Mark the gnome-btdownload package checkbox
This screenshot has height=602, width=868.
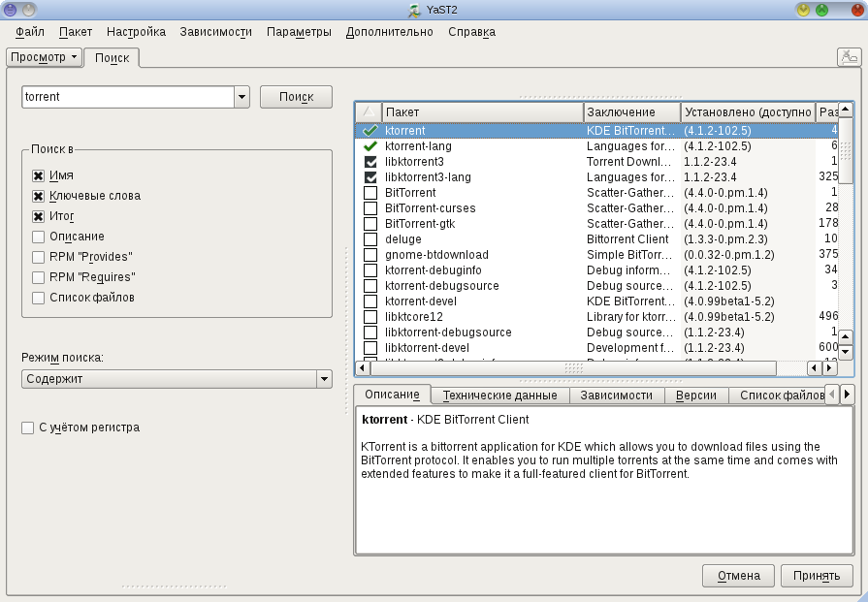370,255
